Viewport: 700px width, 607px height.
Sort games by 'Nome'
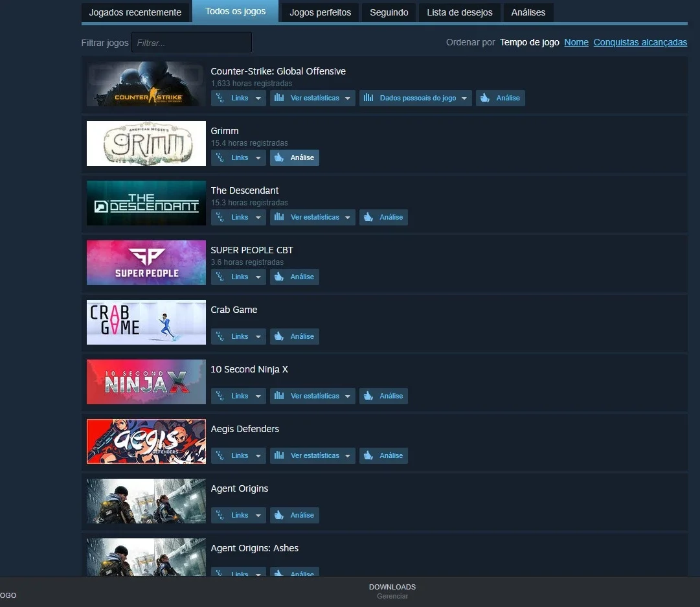[x=576, y=42]
